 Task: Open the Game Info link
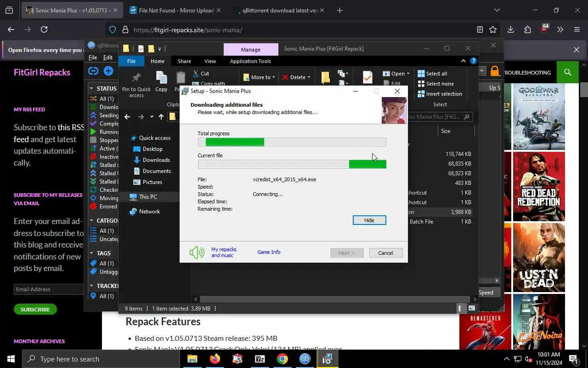click(x=269, y=252)
